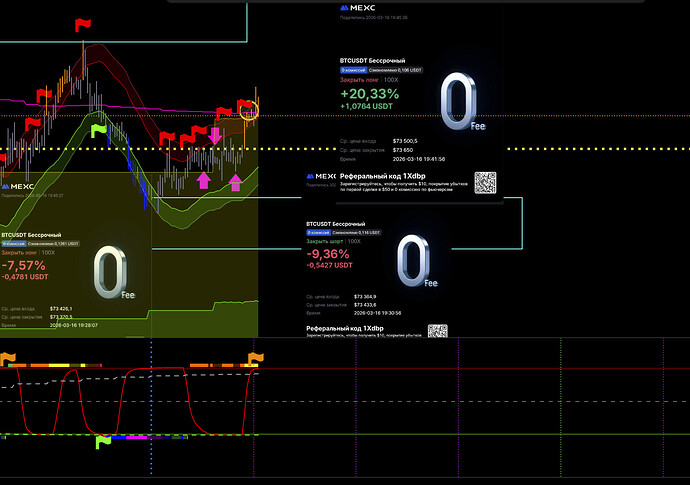Viewport: 690px width, 485px height.
Task: Click the QR code on the +20,33% card
Action: 485,183
